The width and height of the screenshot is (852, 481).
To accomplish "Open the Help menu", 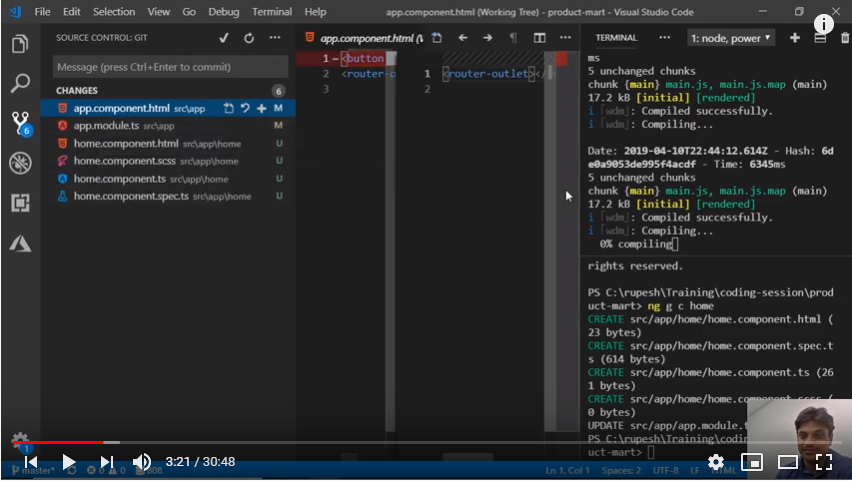I will (315, 11).
